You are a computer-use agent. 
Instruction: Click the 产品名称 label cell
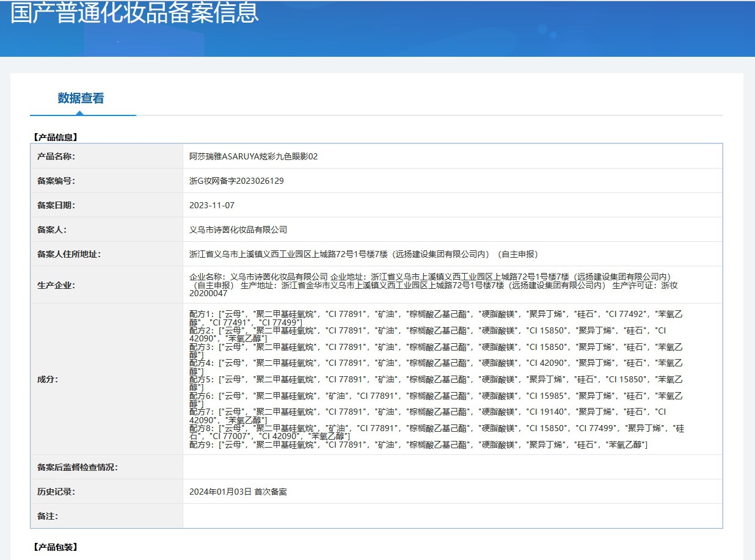[107, 156]
